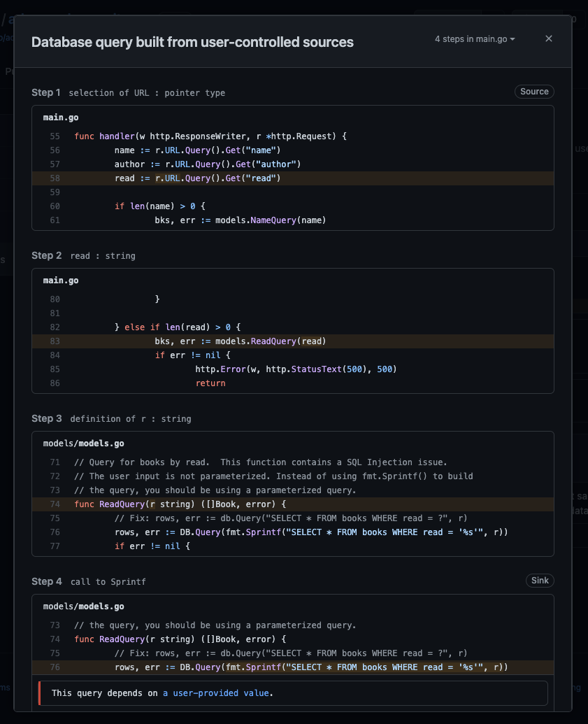
Task: Close the code path dialog
Action: 548,38
